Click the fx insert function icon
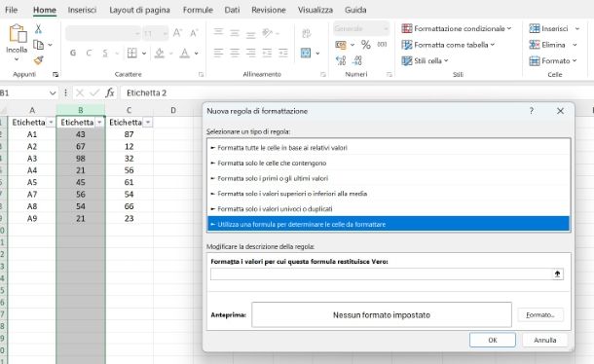 point(110,92)
